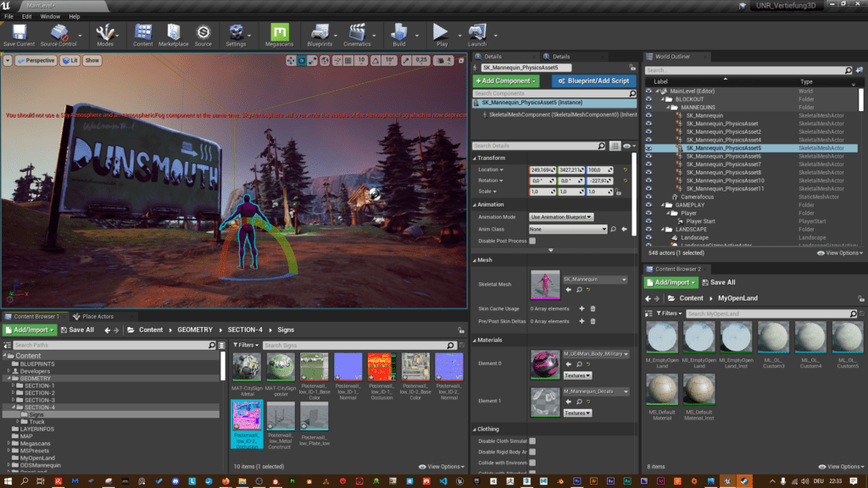Hide the Landscape actor in outliner

click(x=648, y=237)
